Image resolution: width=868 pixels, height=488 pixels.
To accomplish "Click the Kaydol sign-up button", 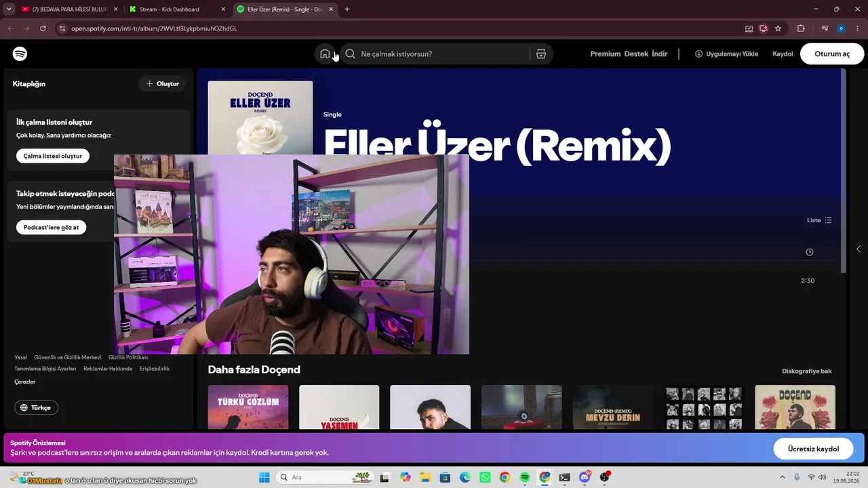I will pyautogui.click(x=783, y=54).
